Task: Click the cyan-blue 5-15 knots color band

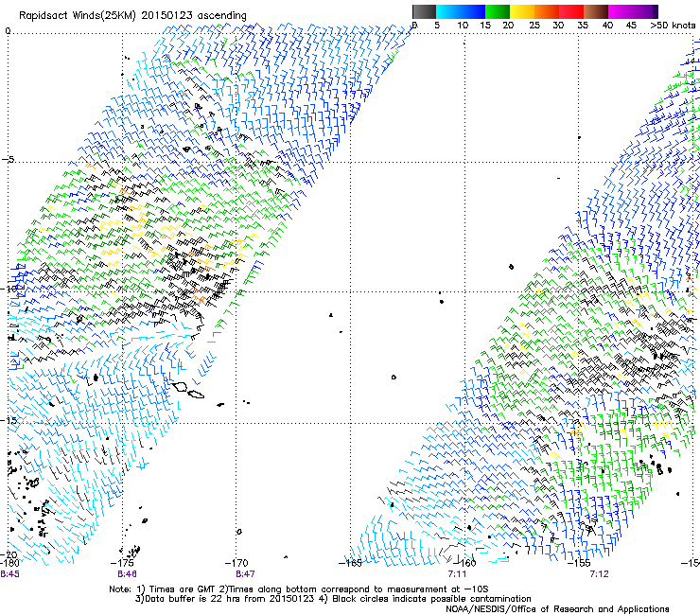Action: pyautogui.click(x=461, y=11)
